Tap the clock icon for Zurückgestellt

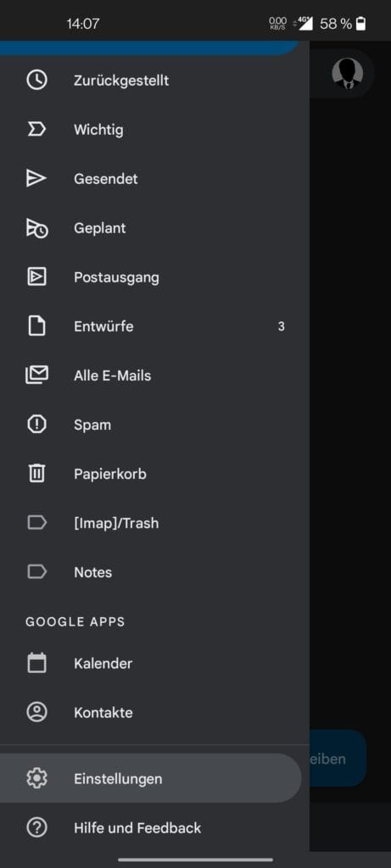pyautogui.click(x=36, y=81)
